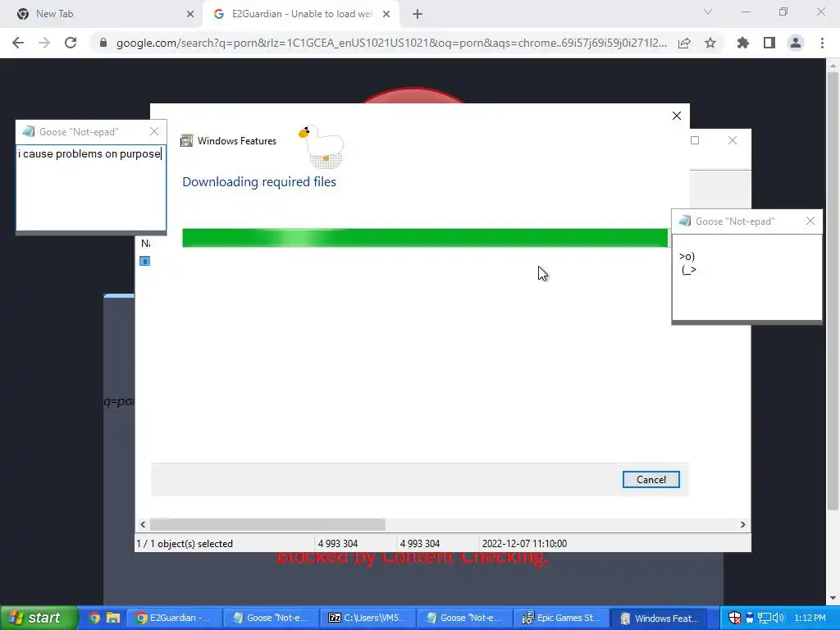Click the text area saying 'i cause problems on purpose'
The width and height of the screenshot is (840, 630).
point(90,188)
